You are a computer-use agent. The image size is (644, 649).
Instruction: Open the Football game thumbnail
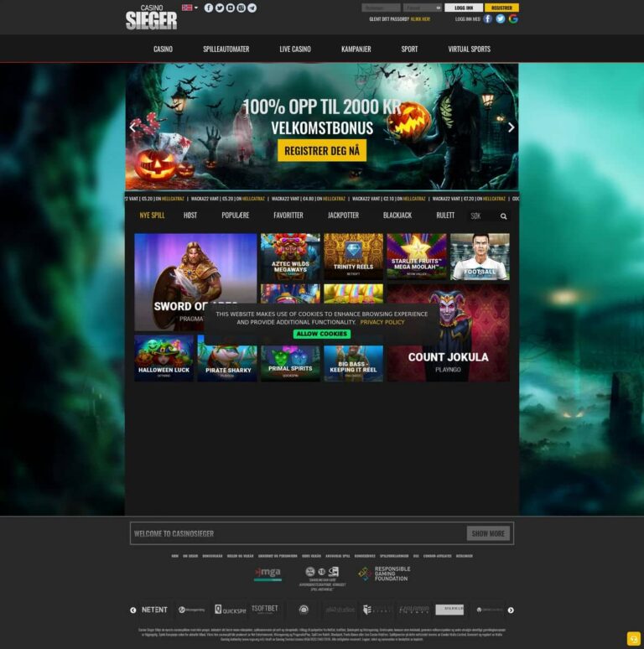coord(480,257)
